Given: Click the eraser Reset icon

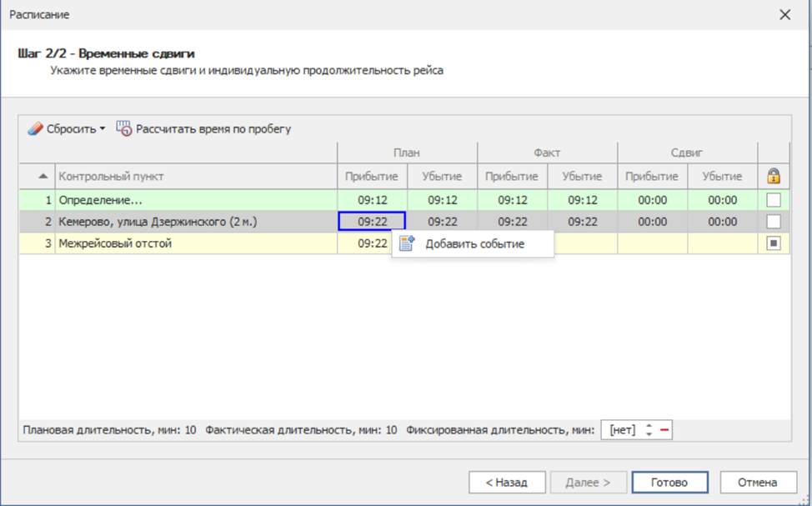Looking at the screenshot, I should click(x=35, y=129).
